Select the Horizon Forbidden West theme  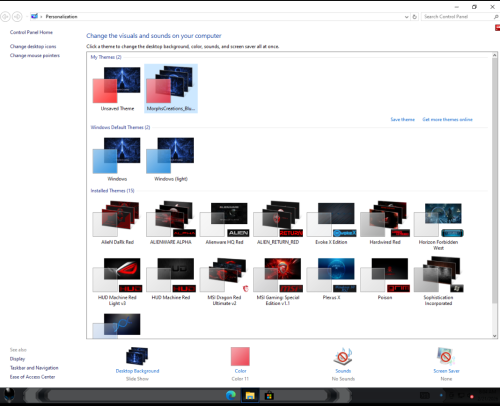point(438,226)
